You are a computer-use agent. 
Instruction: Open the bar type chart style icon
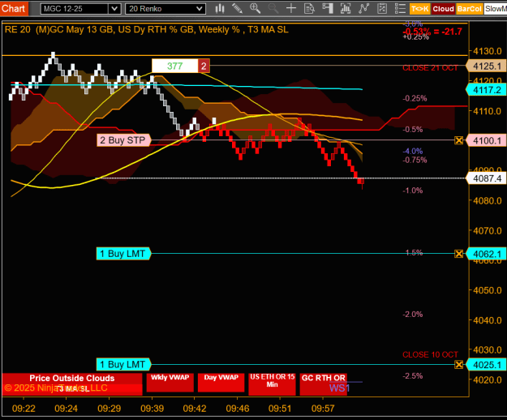[220, 8]
